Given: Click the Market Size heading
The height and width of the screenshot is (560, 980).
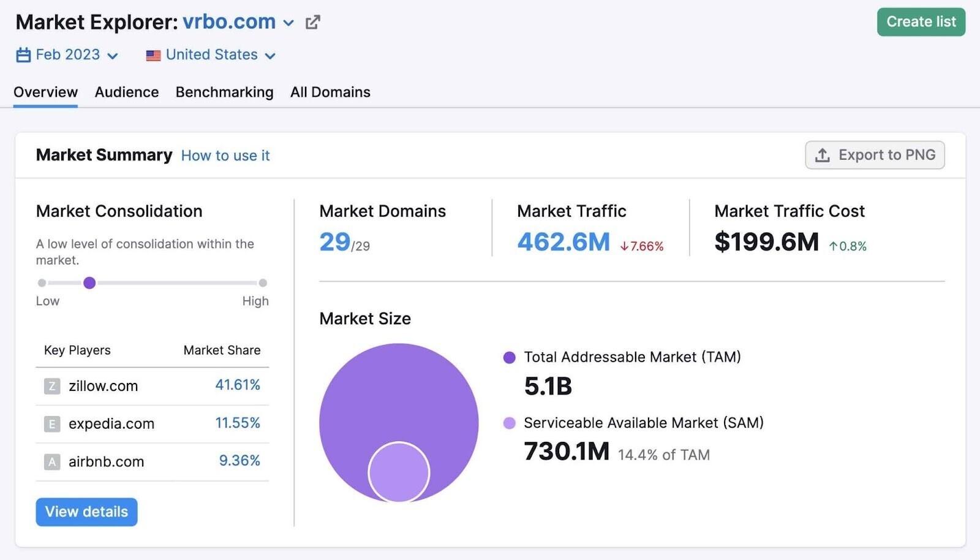Looking at the screenshot, I should point(365,319).
